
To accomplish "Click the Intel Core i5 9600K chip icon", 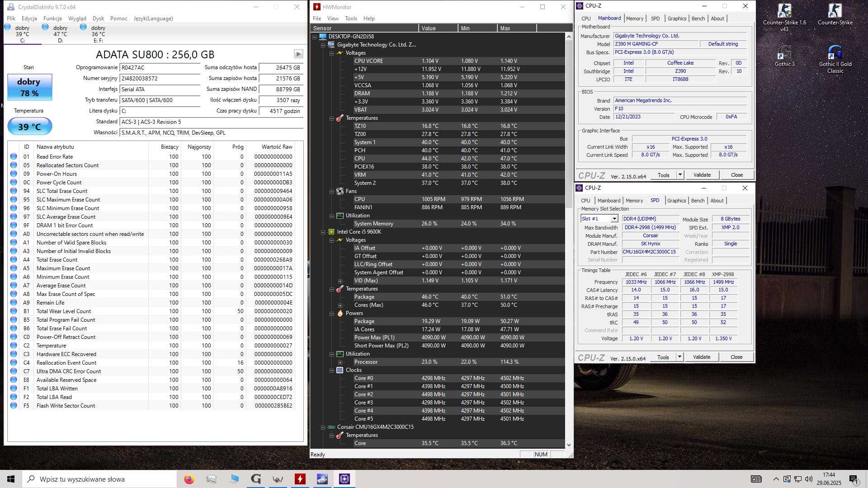I will [331, 232].
